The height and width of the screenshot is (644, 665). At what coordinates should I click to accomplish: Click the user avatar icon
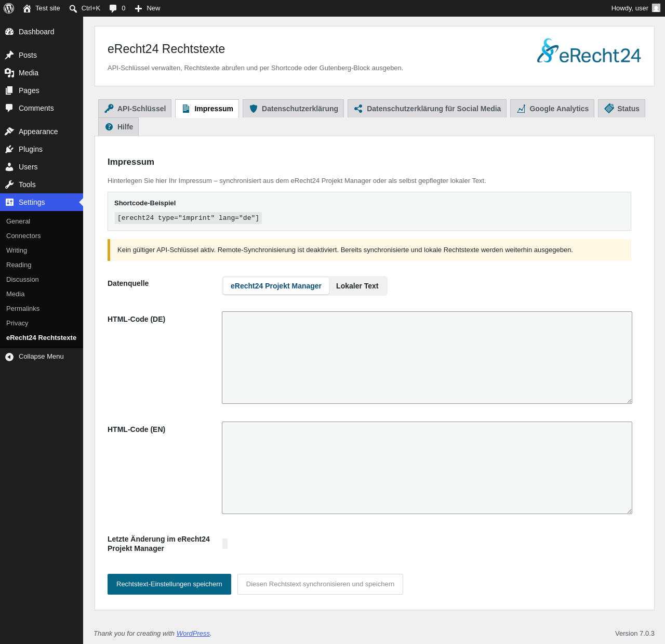656,8
